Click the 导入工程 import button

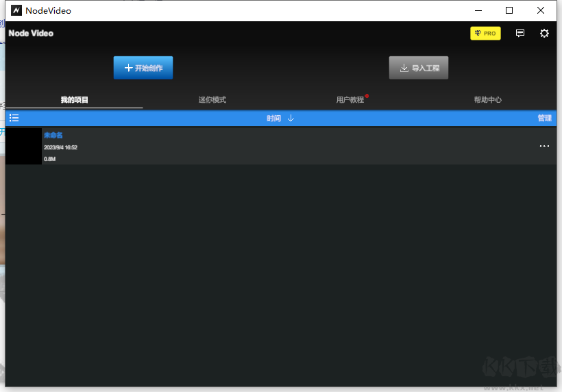418,68
